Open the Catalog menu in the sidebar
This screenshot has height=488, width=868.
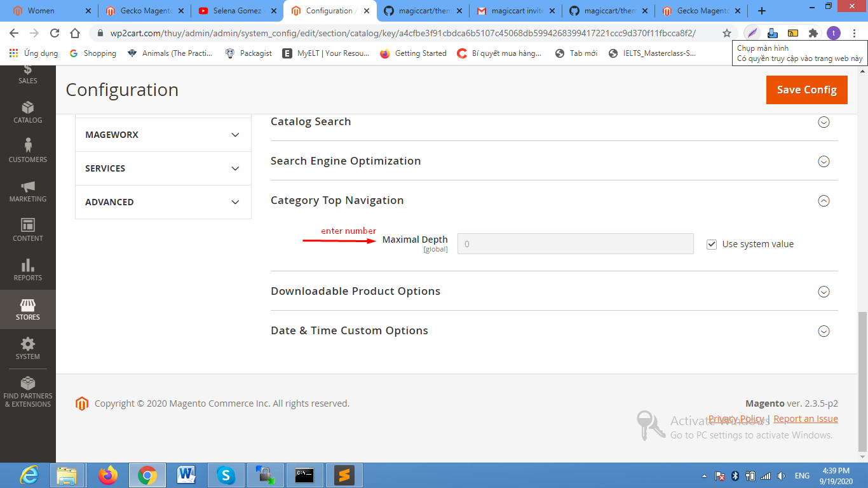pos(27,112)
